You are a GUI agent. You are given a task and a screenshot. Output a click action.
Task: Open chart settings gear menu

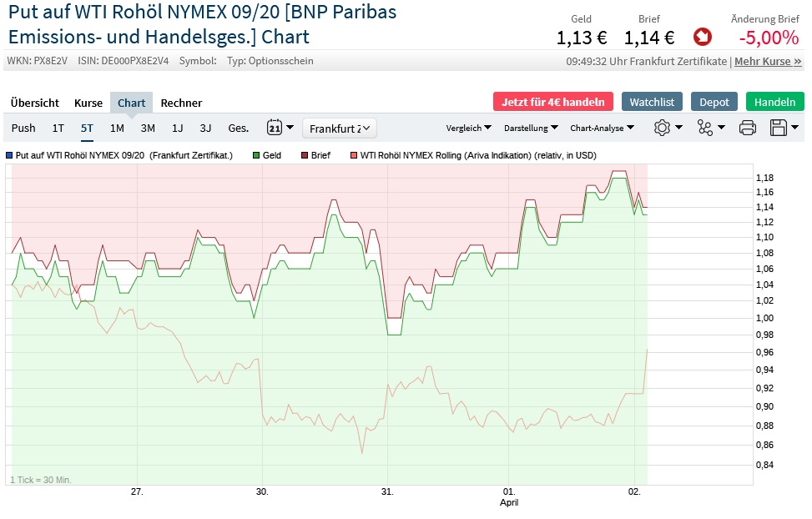click(668, 128)
